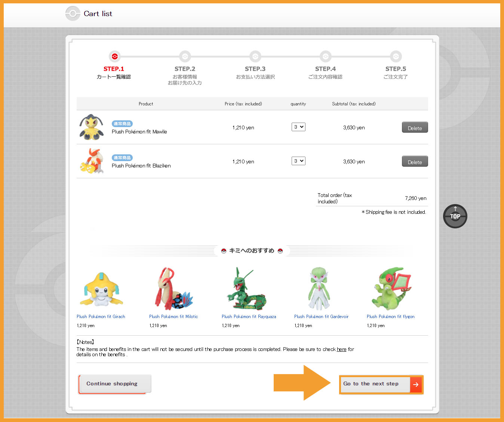Open Plush Pokémon fit Gardevoir link
The image size is (504, 422).
click(321, 317)
